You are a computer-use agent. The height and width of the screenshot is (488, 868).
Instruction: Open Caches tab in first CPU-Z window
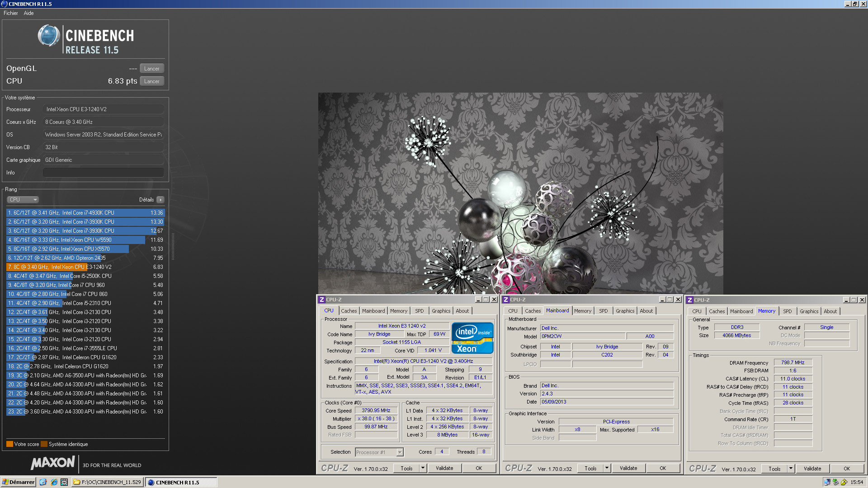(349, 311)
